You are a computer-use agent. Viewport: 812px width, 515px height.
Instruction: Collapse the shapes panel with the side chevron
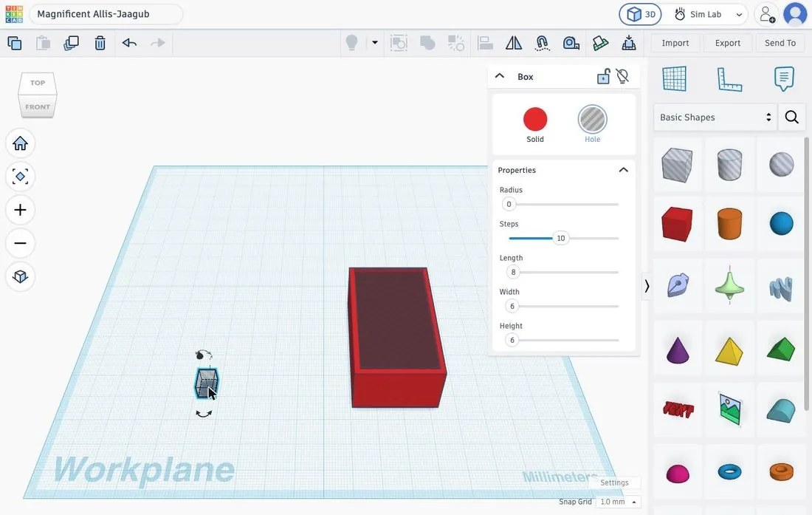647,286
